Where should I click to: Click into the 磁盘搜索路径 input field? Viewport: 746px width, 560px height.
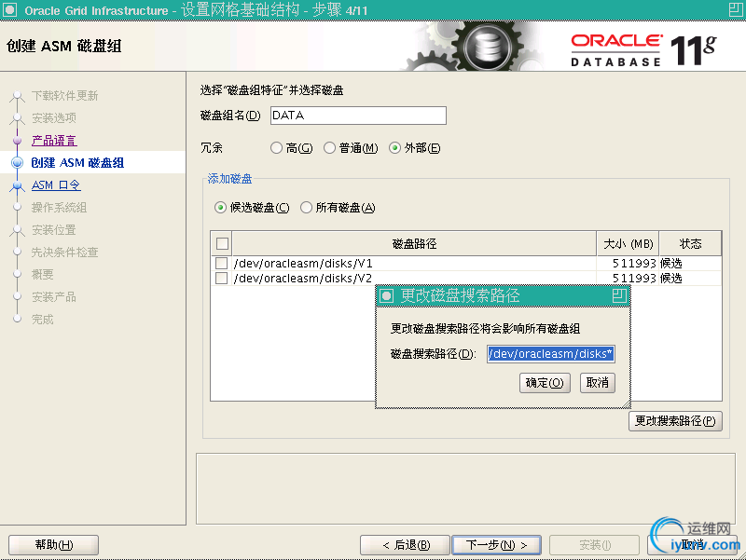(551, 354)
